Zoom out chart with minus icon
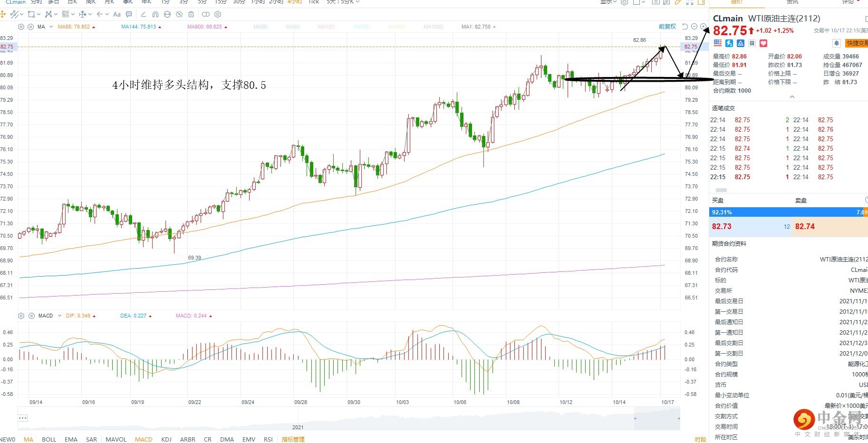 pos(694,27)
